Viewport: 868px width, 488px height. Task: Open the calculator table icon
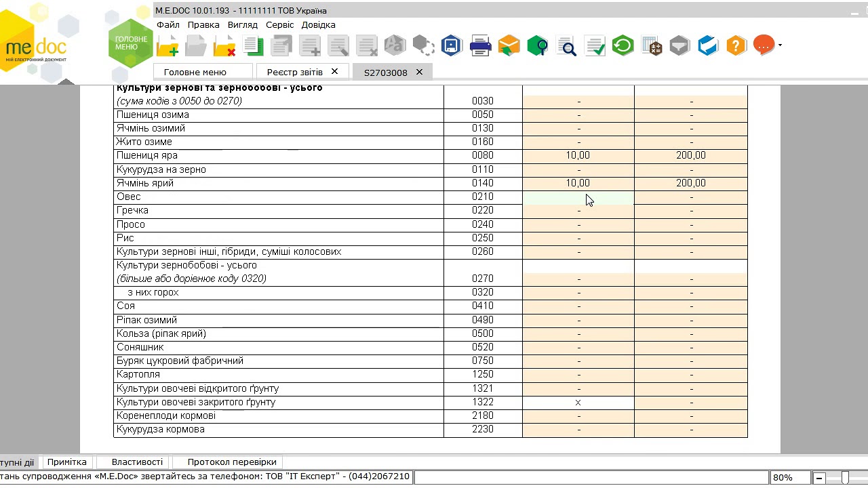(x=651, y=46)
